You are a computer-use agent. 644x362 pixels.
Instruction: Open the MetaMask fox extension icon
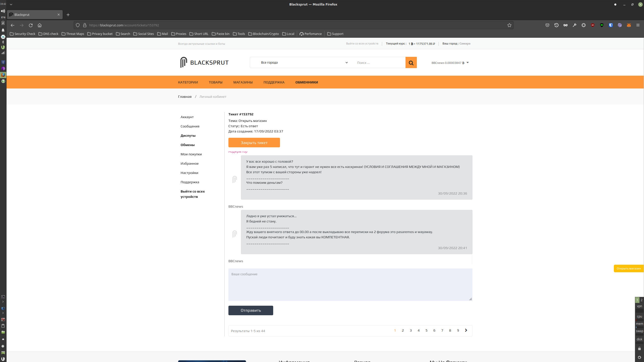[x=629, y=25]
